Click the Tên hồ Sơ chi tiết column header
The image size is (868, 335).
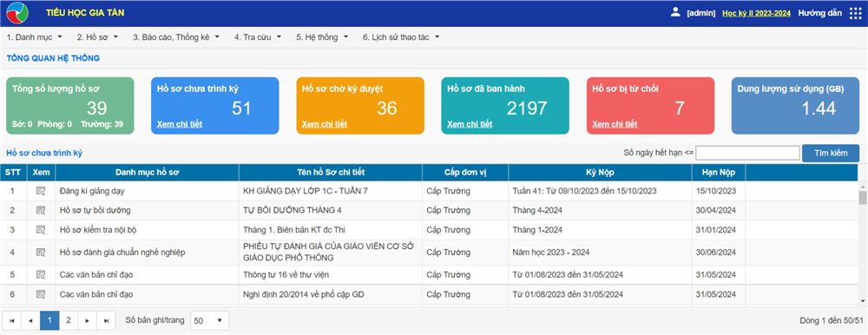[x=331, y=172]
